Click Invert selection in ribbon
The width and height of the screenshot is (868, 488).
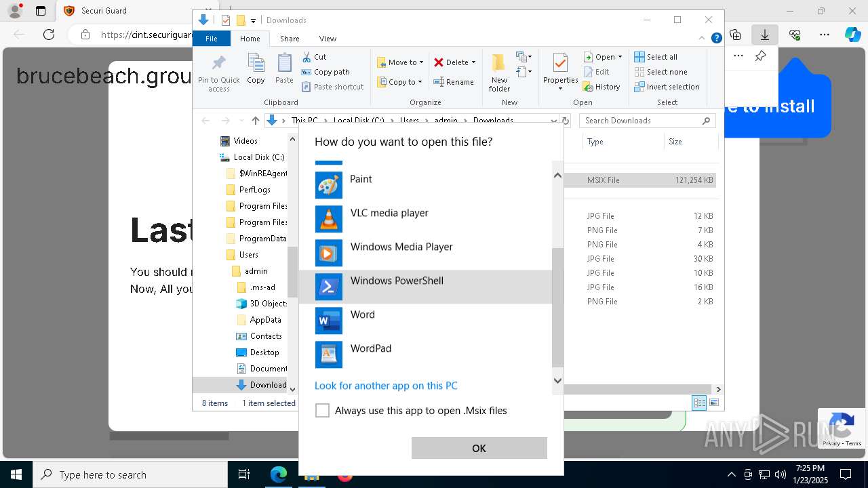point(667,87)
